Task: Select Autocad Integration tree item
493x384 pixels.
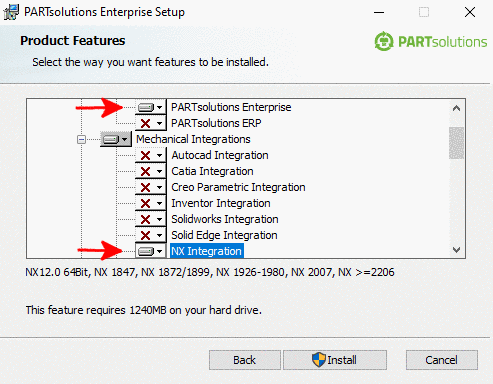Action: click(x=220, y=155)
